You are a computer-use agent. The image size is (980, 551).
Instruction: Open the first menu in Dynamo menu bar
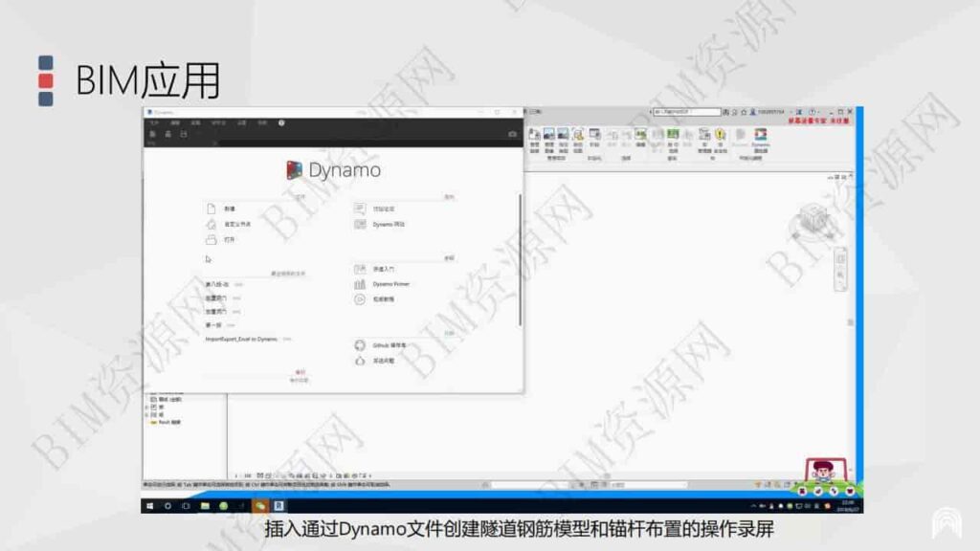coord(154,123)
